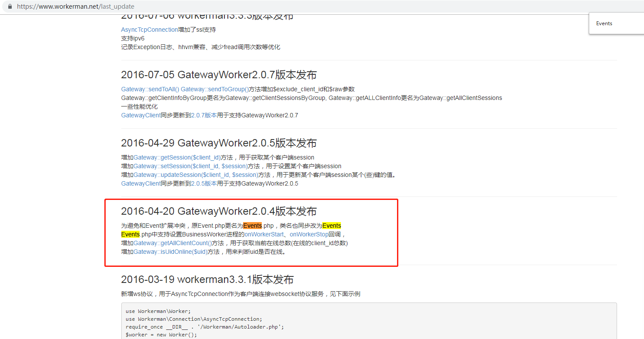Screen dimensions: 644x339
Task: Click code line use Workerman\Worker;
Action: [x=158, y=311]
